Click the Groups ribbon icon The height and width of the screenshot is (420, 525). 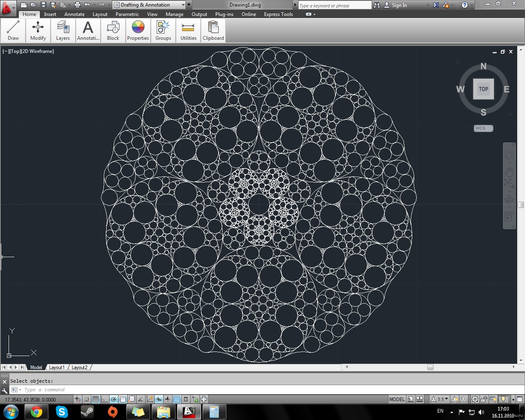163,31
